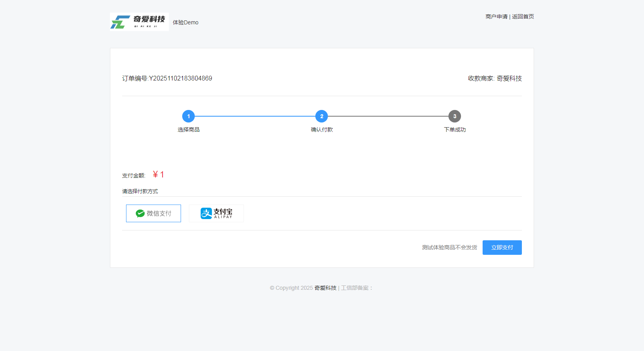Click the 体验Demo text beside logo

point(185,22)
